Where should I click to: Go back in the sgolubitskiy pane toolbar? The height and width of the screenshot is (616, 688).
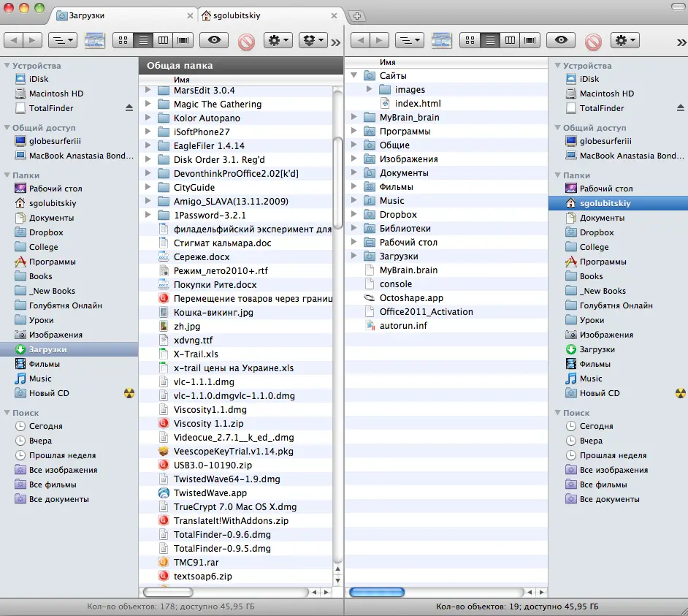(361, 40)
